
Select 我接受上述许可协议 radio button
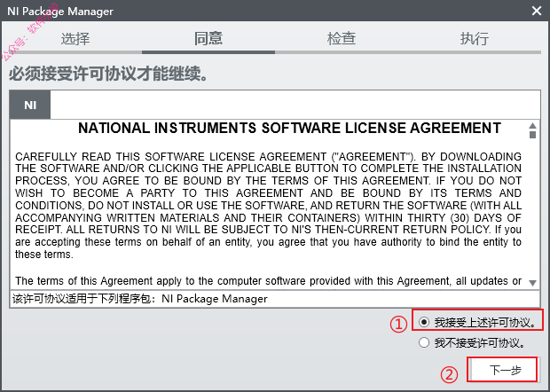tap(424, 322)
